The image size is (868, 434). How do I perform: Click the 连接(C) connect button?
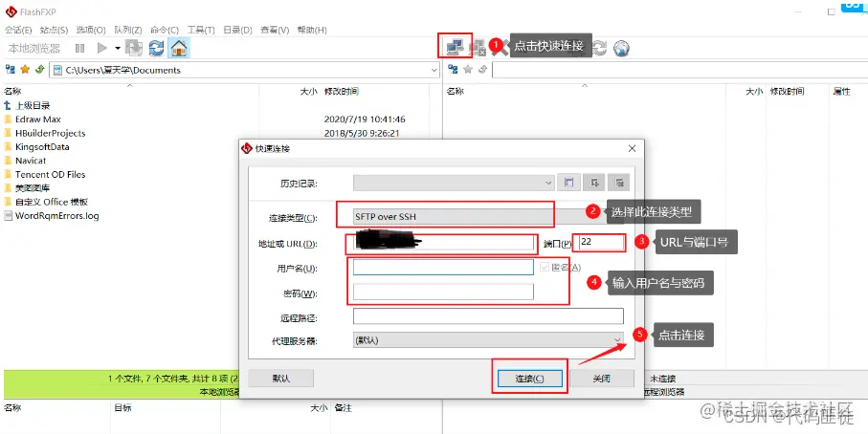[x=530, y=379]
